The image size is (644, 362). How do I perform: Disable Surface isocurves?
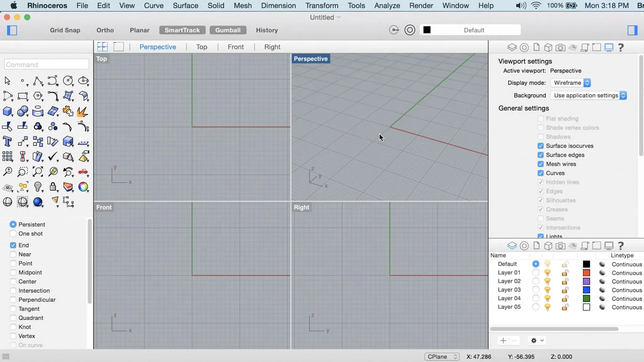click(541, 146)
